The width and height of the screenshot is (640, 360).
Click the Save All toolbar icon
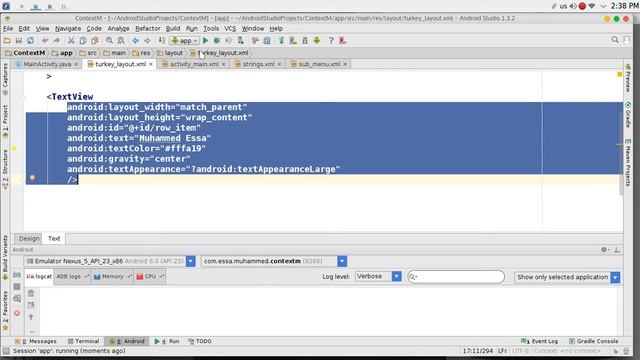[19, 40]
